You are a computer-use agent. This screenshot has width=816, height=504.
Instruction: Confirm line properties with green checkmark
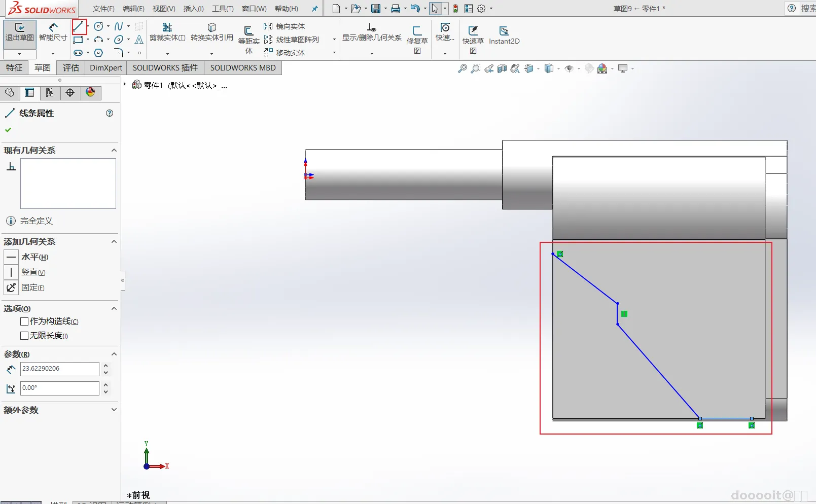coord(8,130)
